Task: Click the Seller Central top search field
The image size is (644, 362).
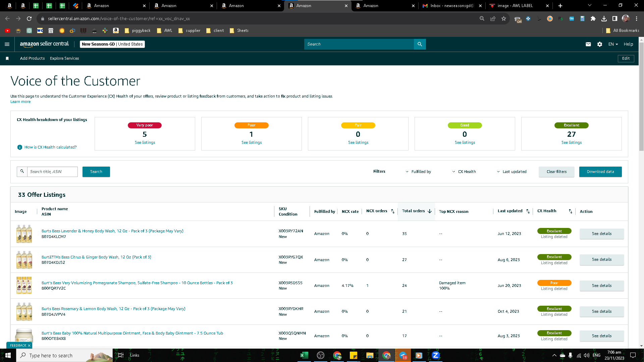Action: pos(359,44)
